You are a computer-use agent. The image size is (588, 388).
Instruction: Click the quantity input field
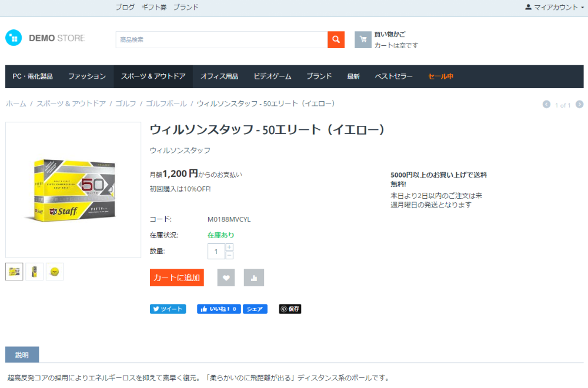[x=216, y=252]
